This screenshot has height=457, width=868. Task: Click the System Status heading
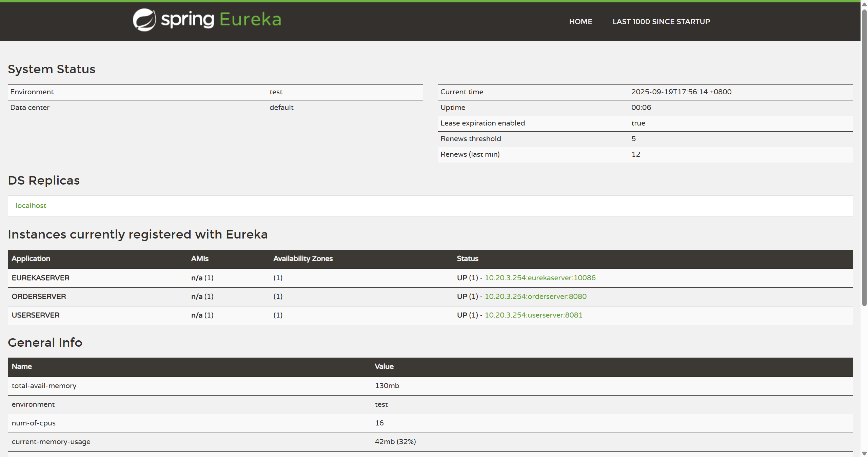52,69
